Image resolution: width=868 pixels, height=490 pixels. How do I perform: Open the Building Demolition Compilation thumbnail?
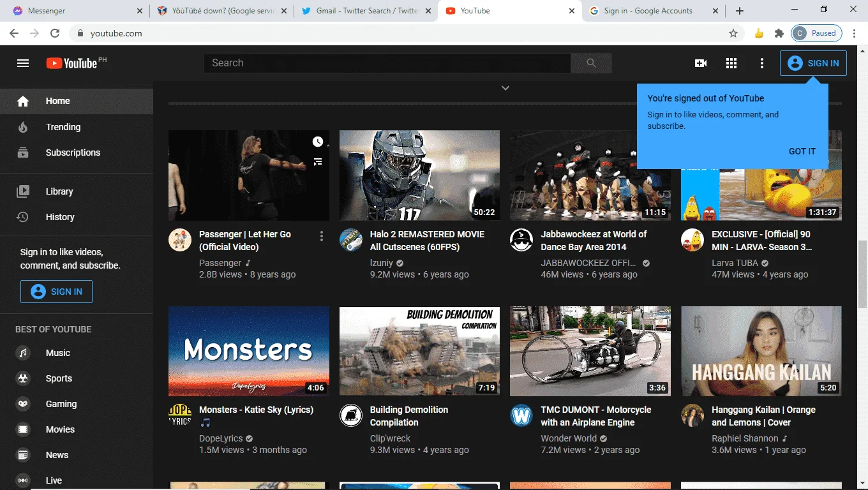pyautogui.click(x=420, y=352)
